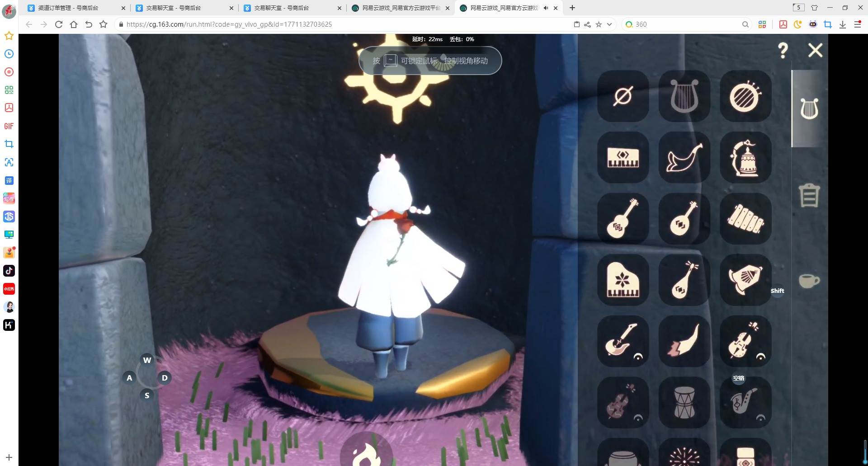This screenshot has height=466, width=868.
Task: Select the electric guitar instrument
Action: coord(623,341)
